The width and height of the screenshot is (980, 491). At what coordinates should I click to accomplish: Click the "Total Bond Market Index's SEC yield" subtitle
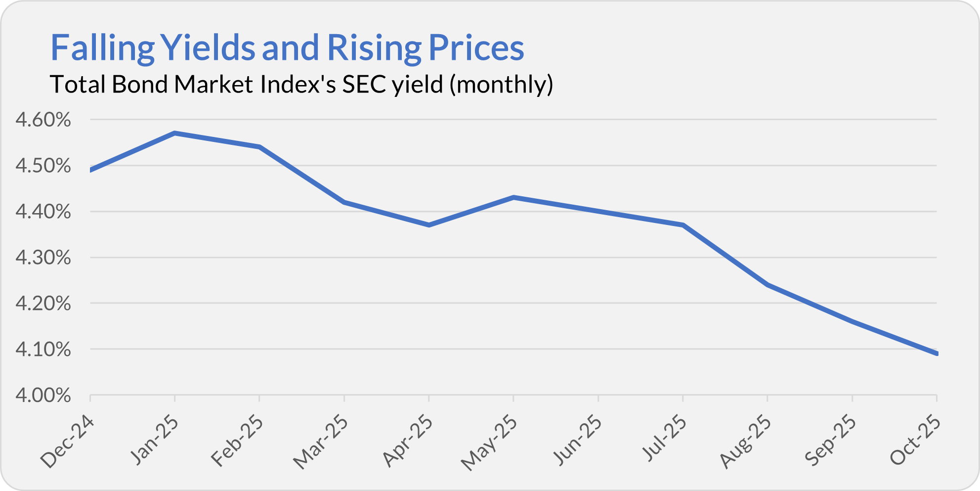[301, 84]
